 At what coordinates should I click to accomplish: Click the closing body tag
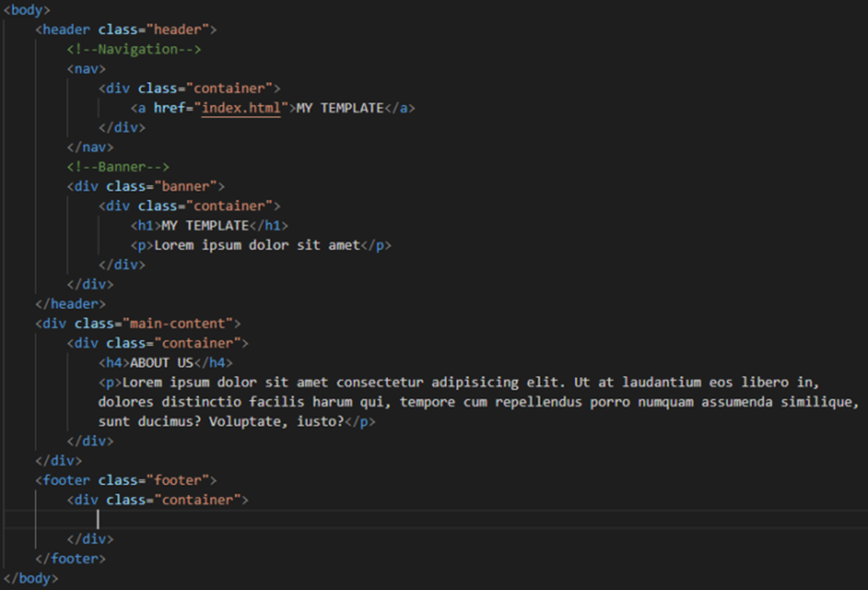pos(31,579)
